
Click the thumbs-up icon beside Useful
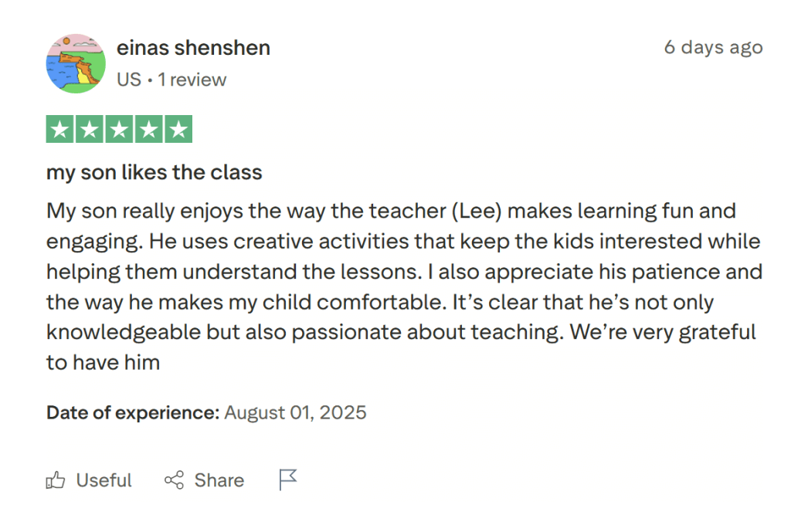[56, 480]
